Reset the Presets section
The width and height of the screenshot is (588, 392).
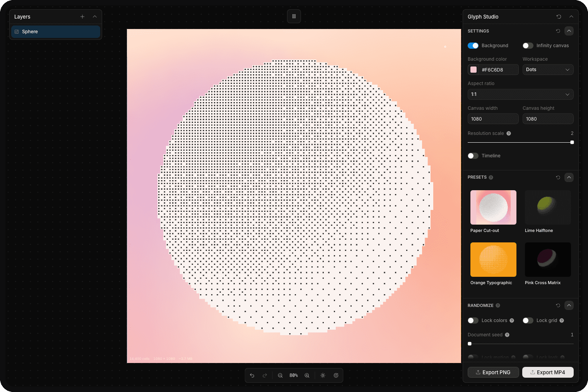point(558,177)
